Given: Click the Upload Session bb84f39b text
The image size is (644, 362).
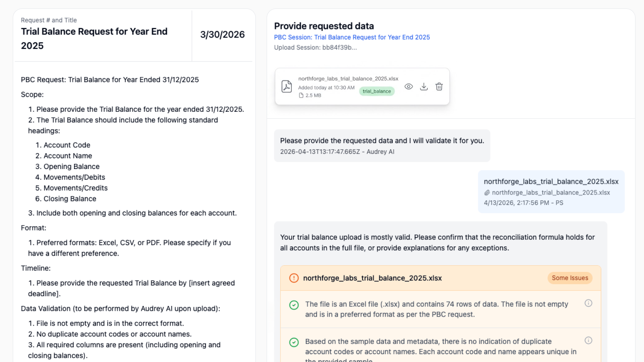Looking at the screenshot, I should 315,47.
